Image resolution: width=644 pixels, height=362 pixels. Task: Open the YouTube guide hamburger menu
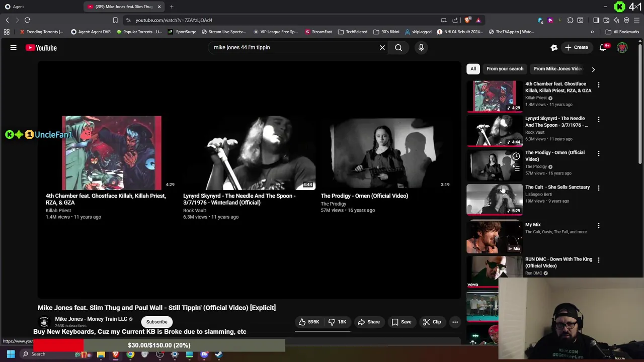14,48
